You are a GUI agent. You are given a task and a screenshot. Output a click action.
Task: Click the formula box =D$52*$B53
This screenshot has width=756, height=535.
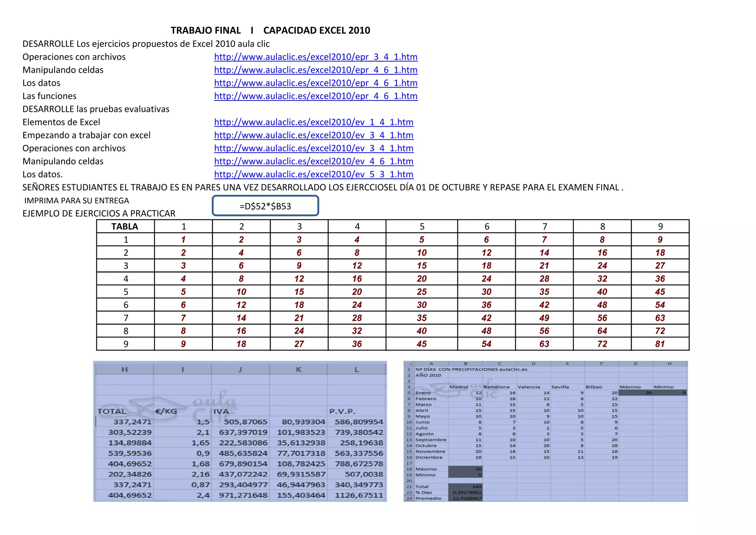pyautogui.click(x=265, y=206)
